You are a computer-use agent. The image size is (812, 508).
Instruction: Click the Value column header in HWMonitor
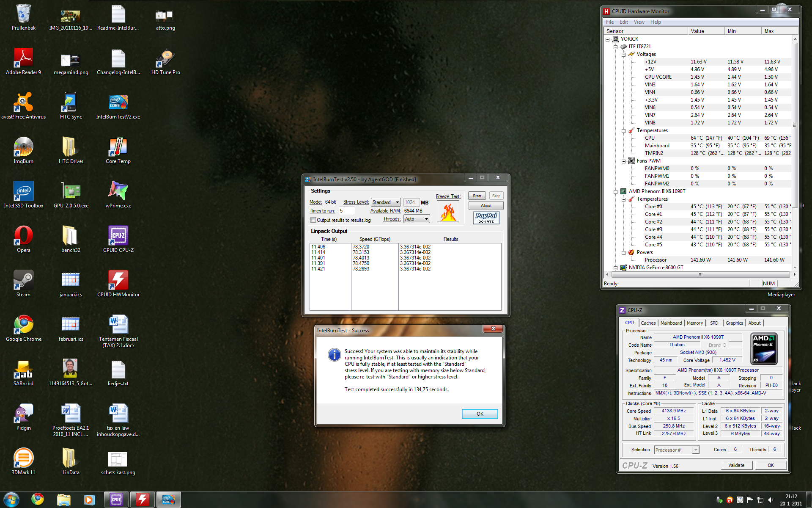pyautogui.click(x=705, y=31)
